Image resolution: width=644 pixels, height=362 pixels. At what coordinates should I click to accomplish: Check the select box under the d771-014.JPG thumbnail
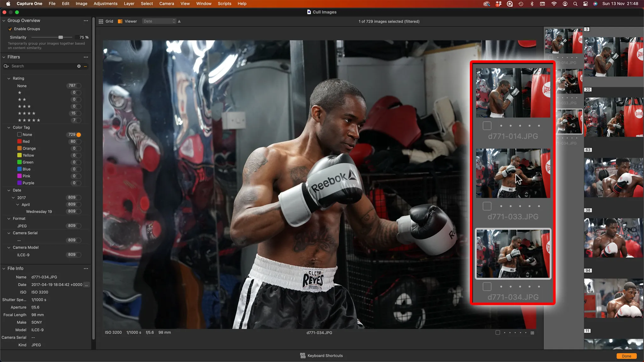click(x=487, y=126)
